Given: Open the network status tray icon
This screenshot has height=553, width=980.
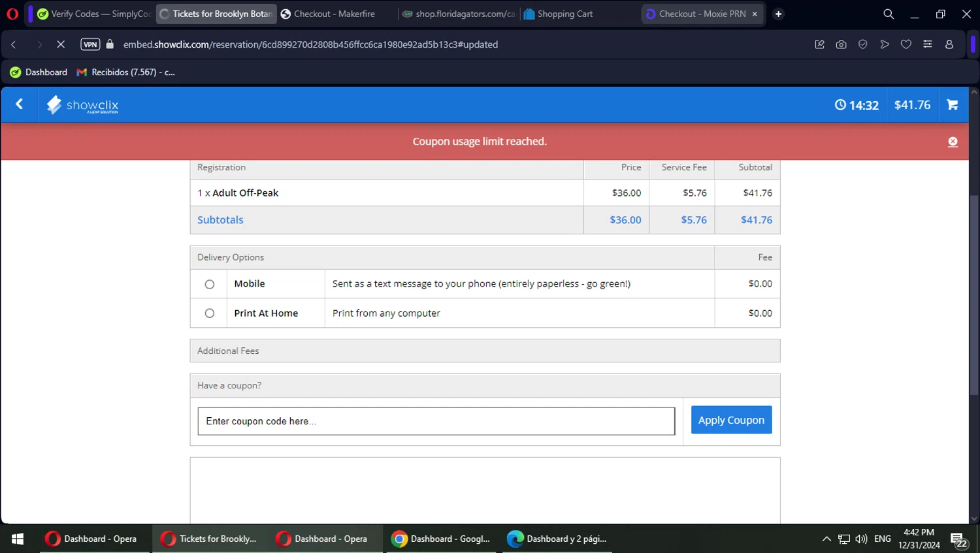Looking at the screenshot, I should tap(844, 539).
